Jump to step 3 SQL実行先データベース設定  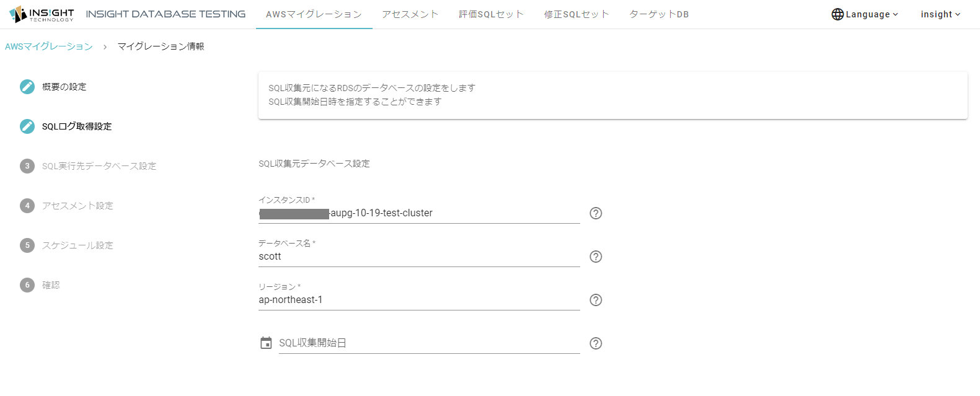coord(99,166)
